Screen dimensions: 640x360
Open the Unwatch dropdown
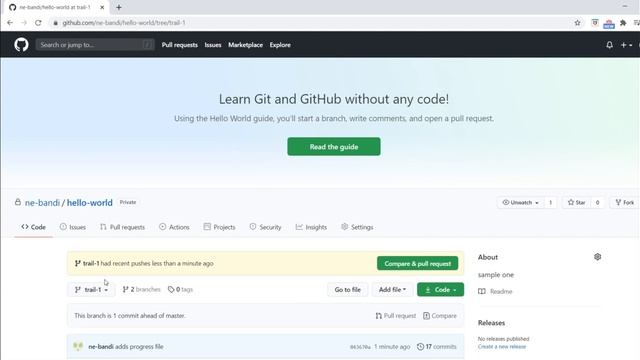(520, 202)
